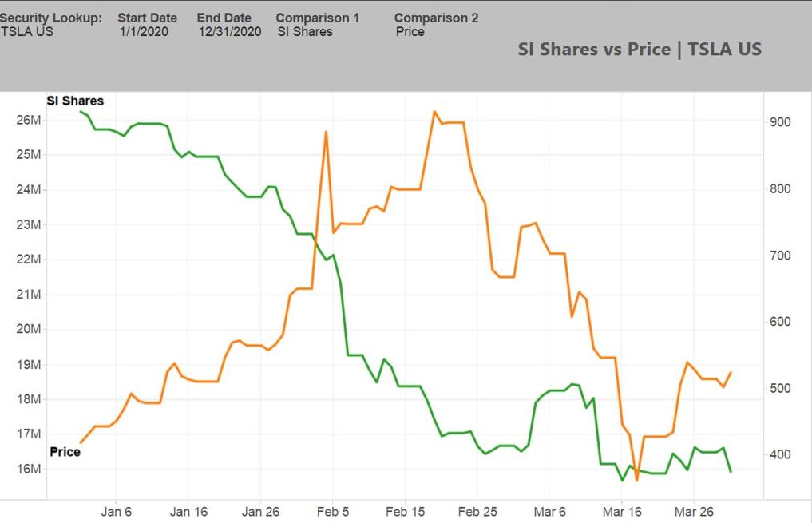Edit the Security Lookup field TSLA US
This screenshot has height=523, width=812.
pyautogui.click(x=27, y=32)
